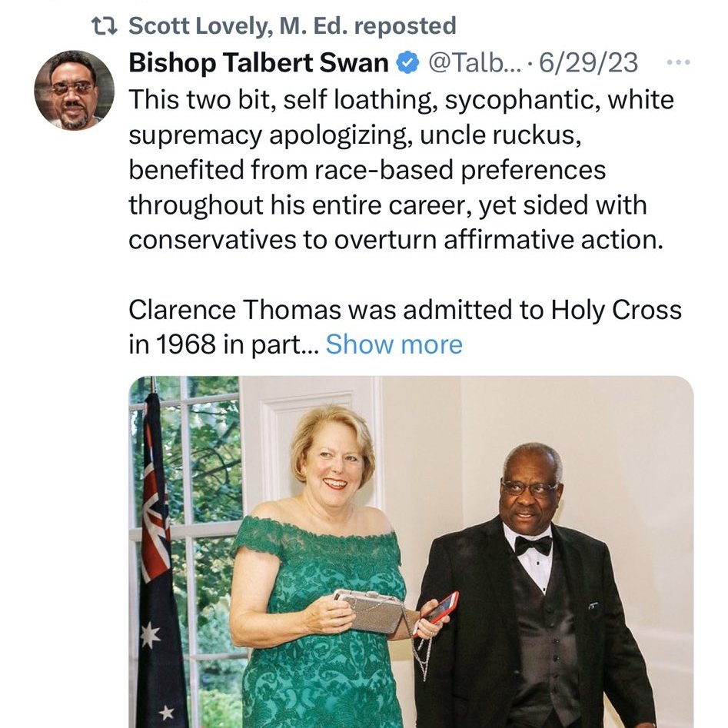Click the window panes behind the flag
The image size is (728, 728).
[x=208, y=461]
